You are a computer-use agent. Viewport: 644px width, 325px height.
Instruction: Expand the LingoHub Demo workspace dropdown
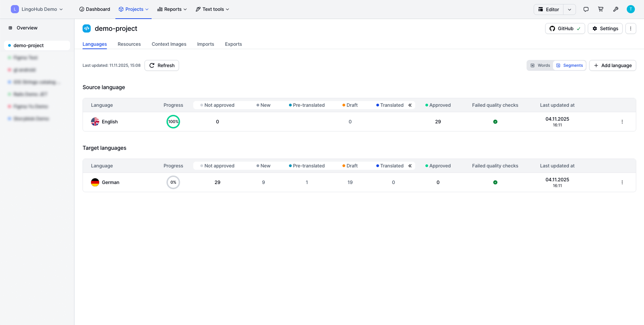point(37,9)
